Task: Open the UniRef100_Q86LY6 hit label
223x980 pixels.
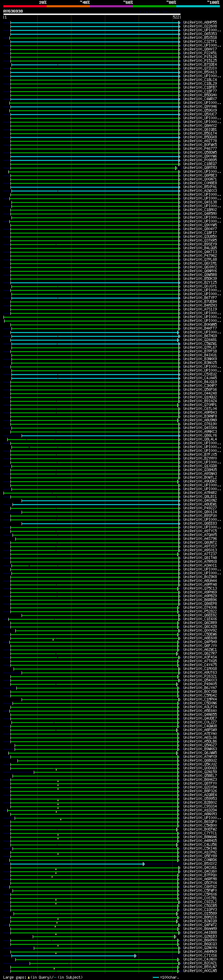Action: coord(200,436)
